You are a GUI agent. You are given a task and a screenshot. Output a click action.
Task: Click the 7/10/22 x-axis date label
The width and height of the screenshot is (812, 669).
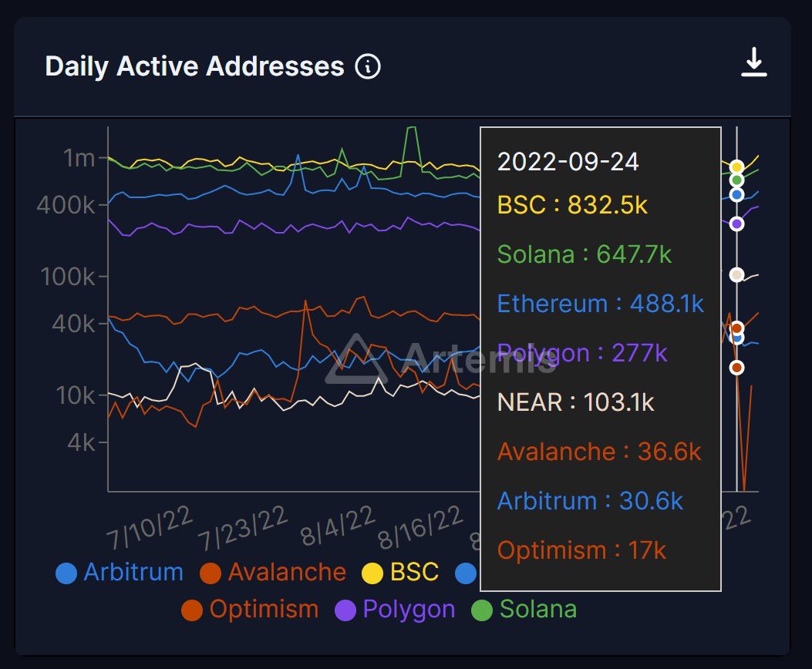click(150, 526)
